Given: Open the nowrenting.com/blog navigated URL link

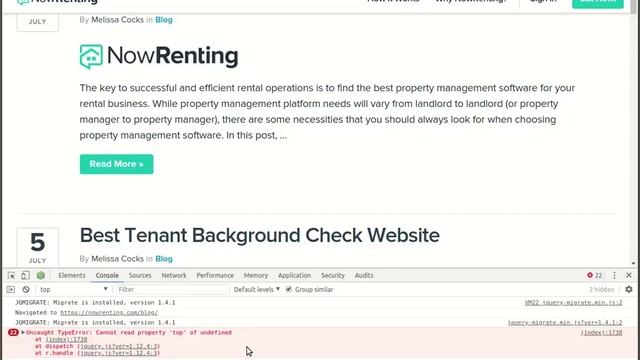Looking at the screenshot, I should pos(109,313).
